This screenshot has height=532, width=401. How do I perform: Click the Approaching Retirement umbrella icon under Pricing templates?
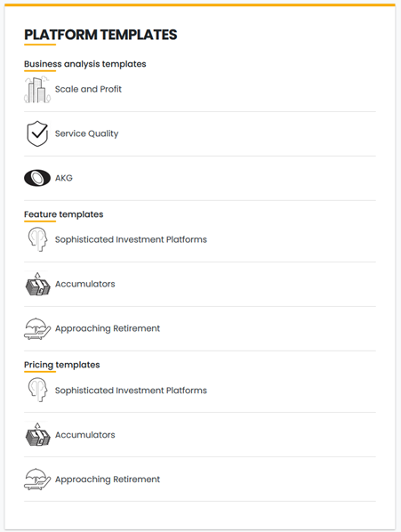37,480
